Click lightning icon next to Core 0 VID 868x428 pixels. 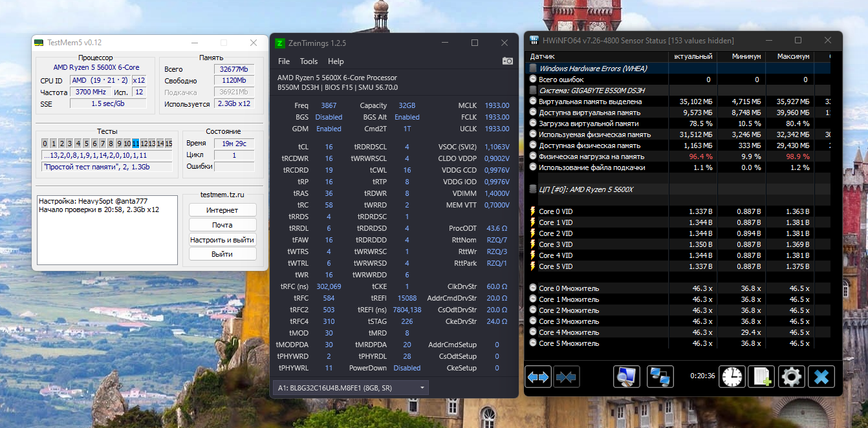(533, 211)
